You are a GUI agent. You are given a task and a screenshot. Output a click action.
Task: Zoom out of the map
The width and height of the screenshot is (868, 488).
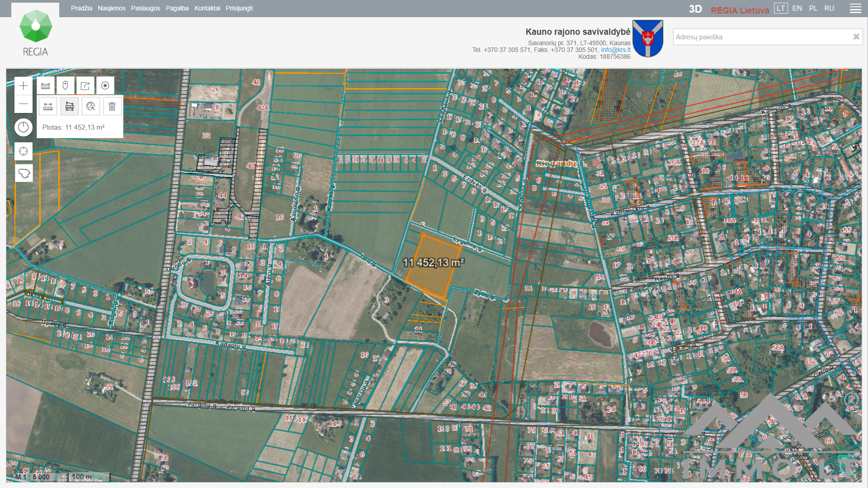(x=24, y=104)
